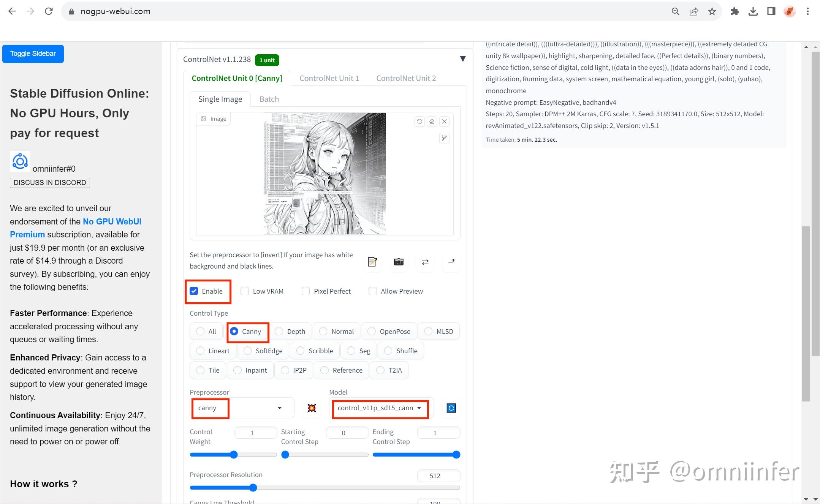820x504 pixels.
Task: Click the notepad new canvas icon
Action: tap(372, 262)
